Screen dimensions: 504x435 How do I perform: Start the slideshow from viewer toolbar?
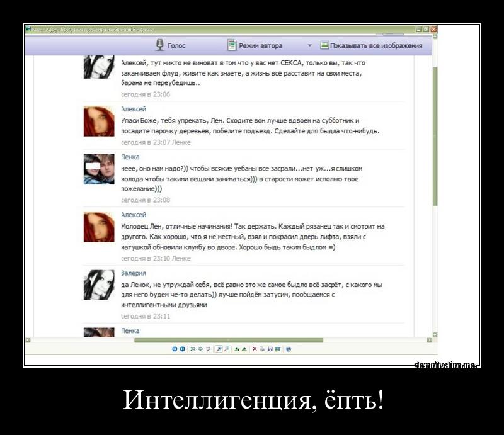(x=208, y=349)
